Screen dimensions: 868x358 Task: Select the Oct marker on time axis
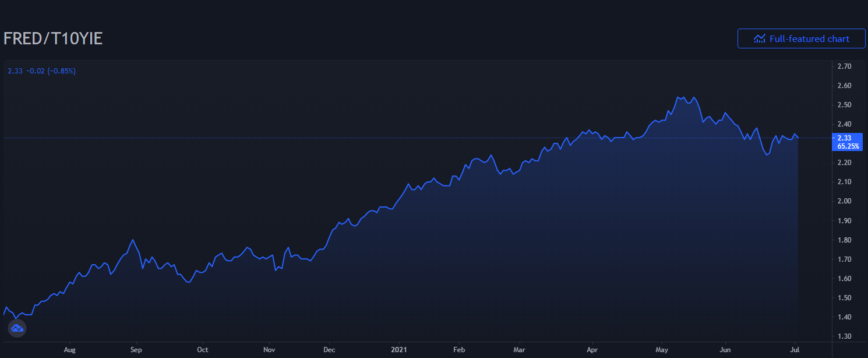(x=202, y=350)
